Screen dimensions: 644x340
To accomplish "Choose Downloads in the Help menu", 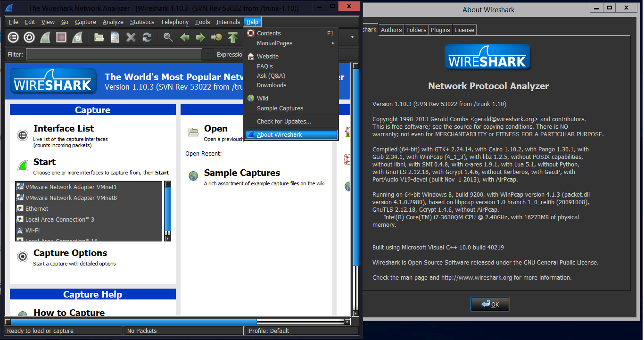I will coord(291,85).
